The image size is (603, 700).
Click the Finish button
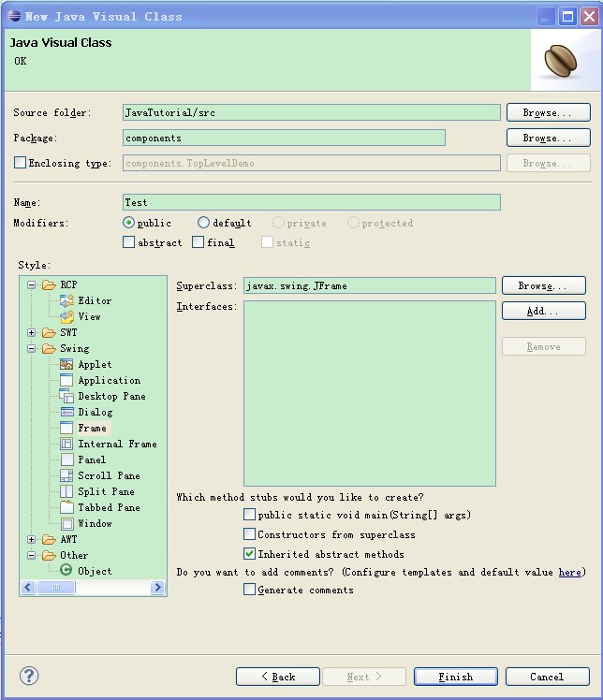(456, 677)
